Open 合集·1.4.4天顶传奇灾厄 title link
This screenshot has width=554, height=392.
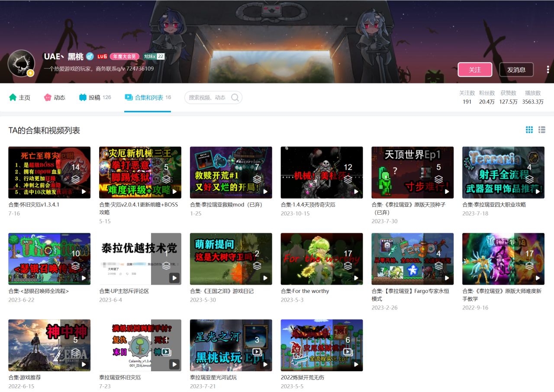pos(308,205)
